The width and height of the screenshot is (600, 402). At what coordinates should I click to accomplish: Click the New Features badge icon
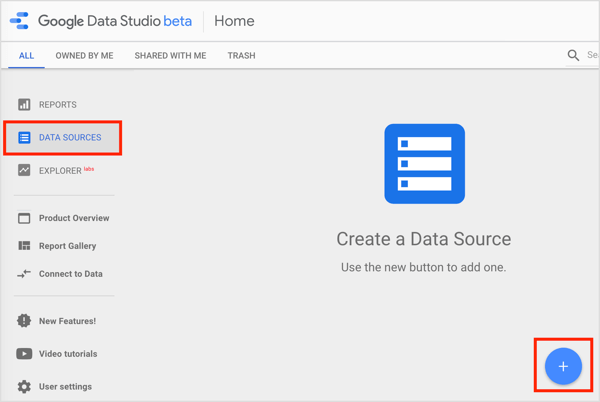coord(24,321)
